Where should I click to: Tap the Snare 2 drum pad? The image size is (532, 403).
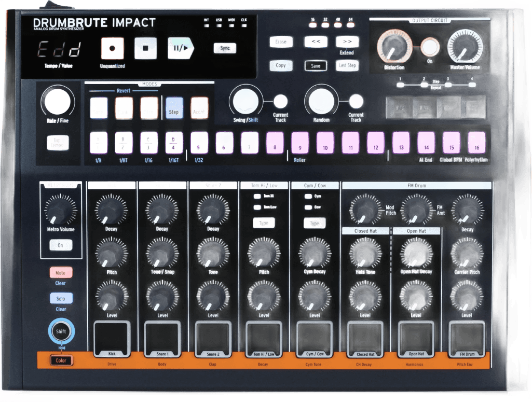(213, 338)
